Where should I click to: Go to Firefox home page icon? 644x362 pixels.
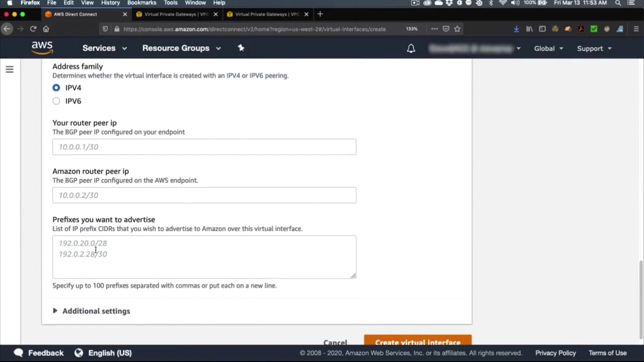click(x=46, y=29)
